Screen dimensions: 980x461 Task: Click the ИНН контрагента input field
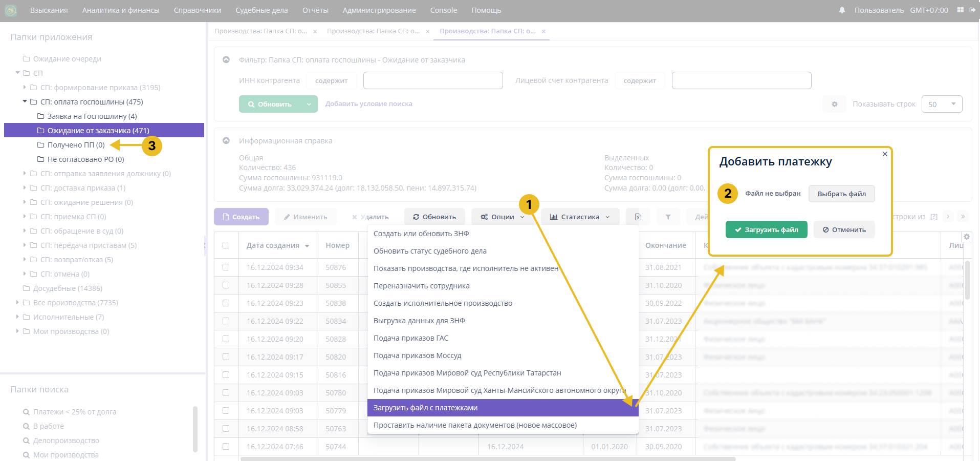(433, 80)
